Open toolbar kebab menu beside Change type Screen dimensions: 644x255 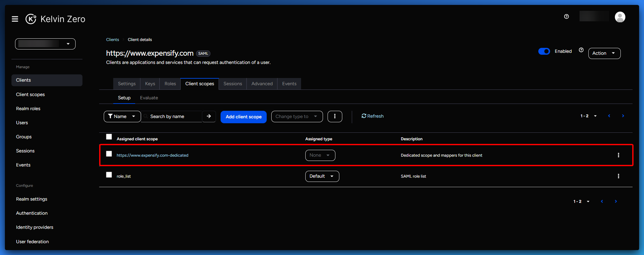(335, 116)
